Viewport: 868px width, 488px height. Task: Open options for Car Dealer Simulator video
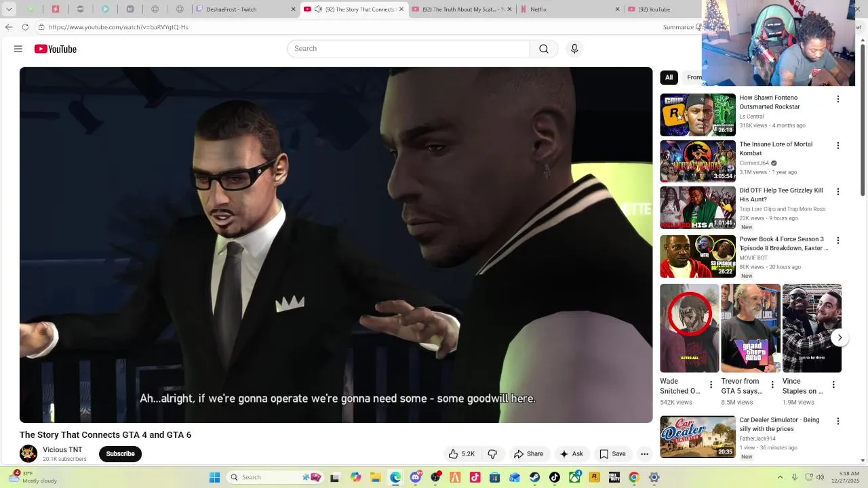pyautogui.click(x=837, y=421)
